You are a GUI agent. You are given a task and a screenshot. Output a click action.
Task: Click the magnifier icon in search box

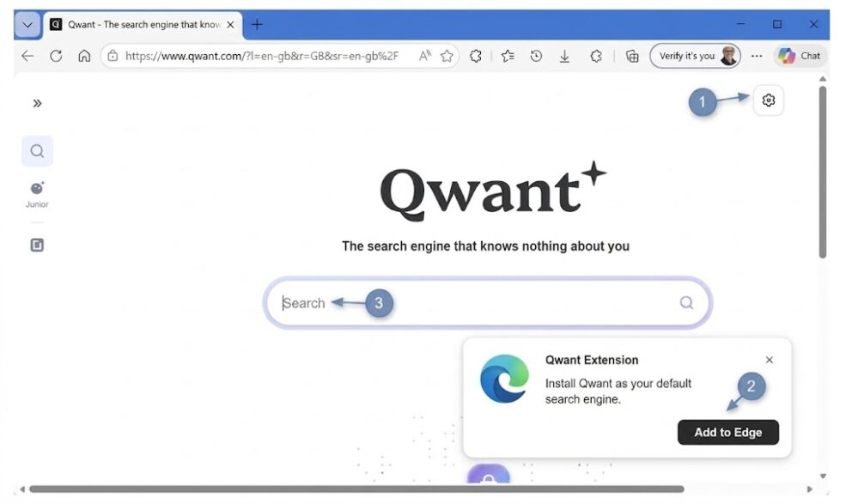(686, 302)
